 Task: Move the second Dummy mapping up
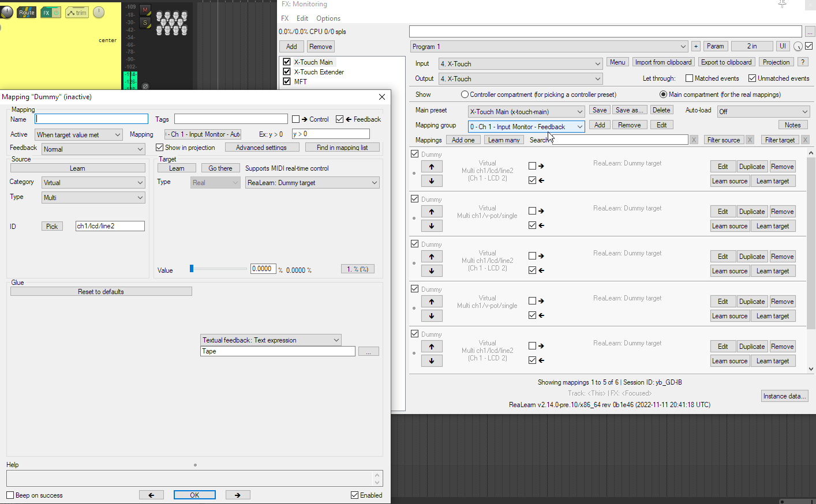pyautogui.click(x=432, y=212)
